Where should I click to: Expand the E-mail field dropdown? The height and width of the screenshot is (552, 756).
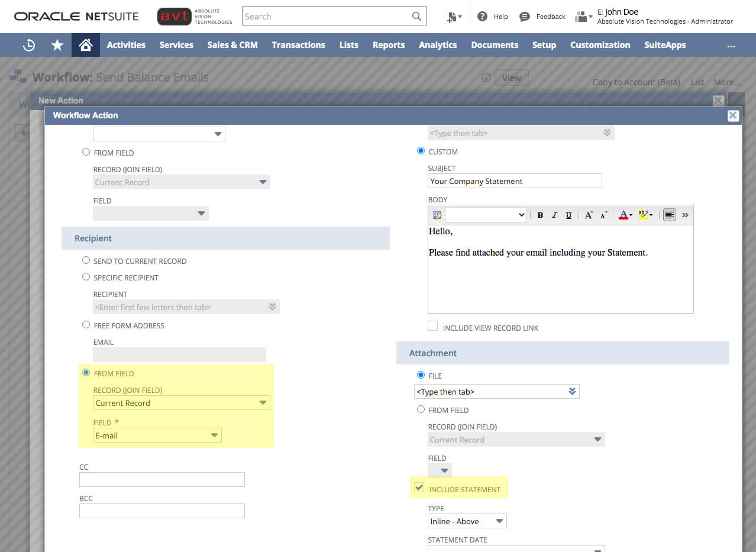(x=213, y=435)
